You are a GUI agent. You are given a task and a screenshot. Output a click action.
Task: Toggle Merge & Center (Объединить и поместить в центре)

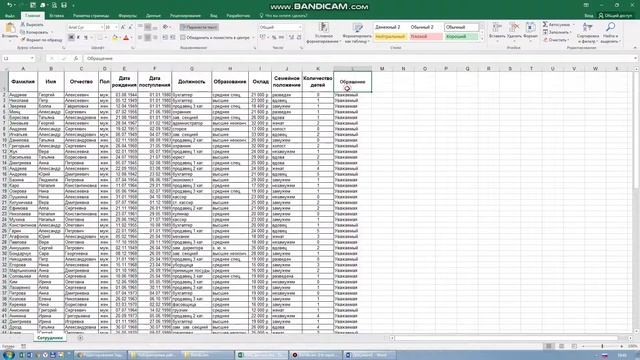coord(215,38)
